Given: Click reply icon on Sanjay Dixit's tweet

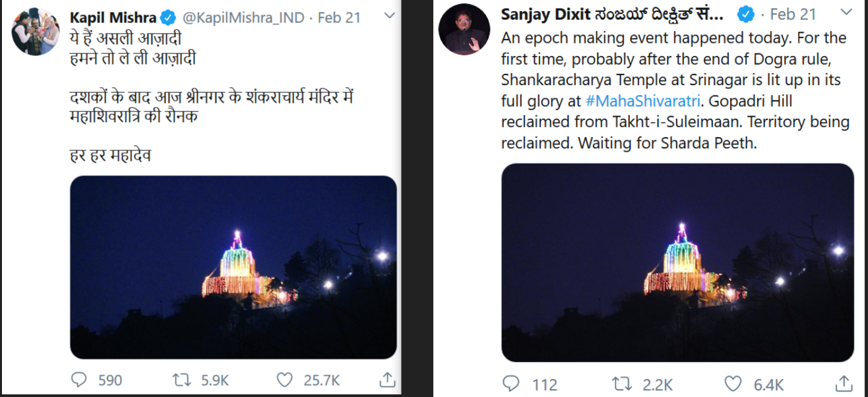Looking at the screenshot, I should (x=511, y=384).
